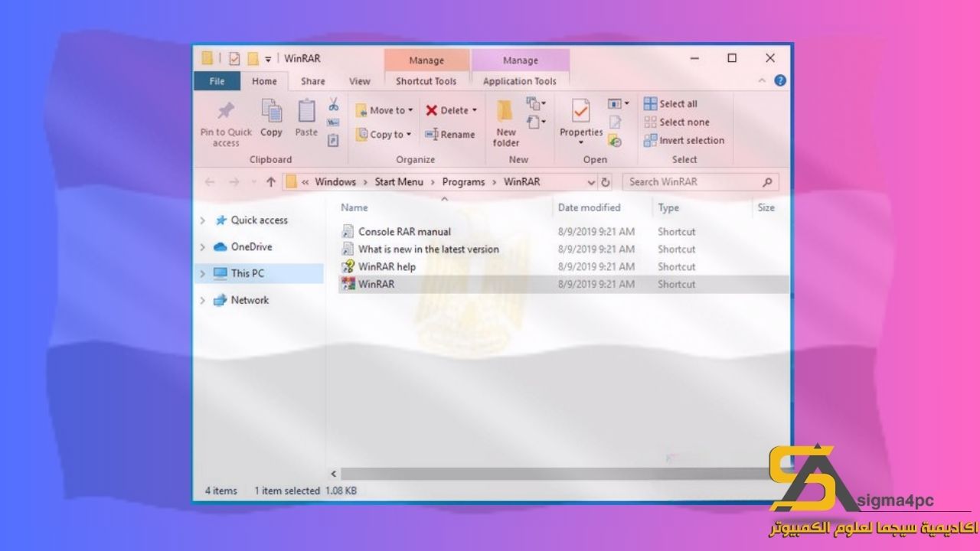This screenshot has height=551, width=980.
Task: Click the Rename icon in Organize
Action: (x=432, y=134)
